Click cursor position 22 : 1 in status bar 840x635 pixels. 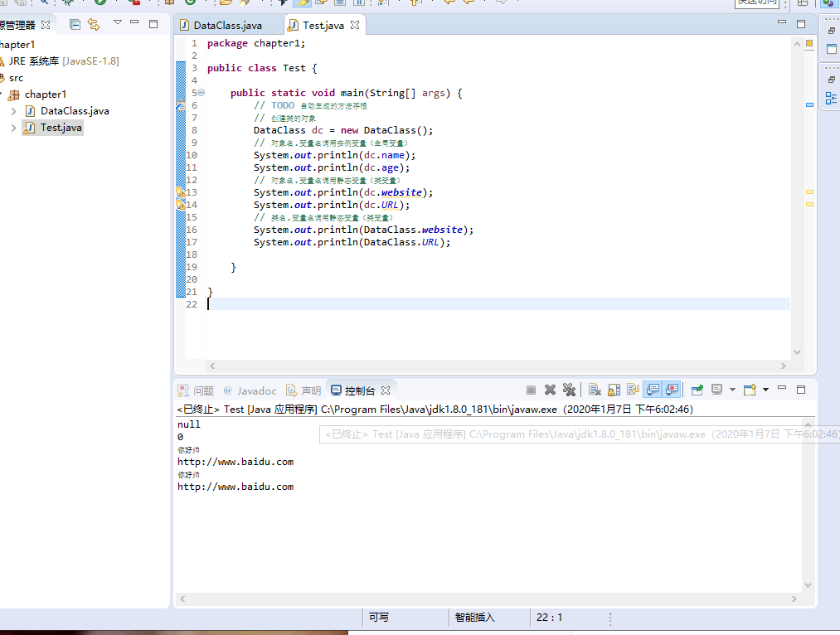click(x=550, y=618)
